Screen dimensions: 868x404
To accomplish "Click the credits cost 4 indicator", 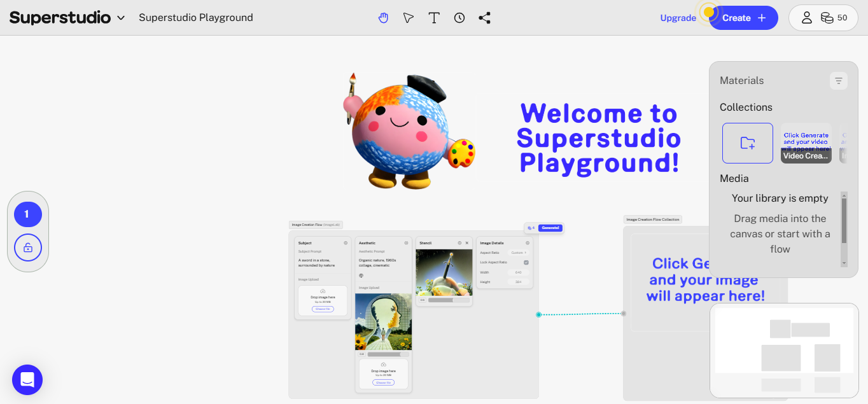I will [531, 228].
